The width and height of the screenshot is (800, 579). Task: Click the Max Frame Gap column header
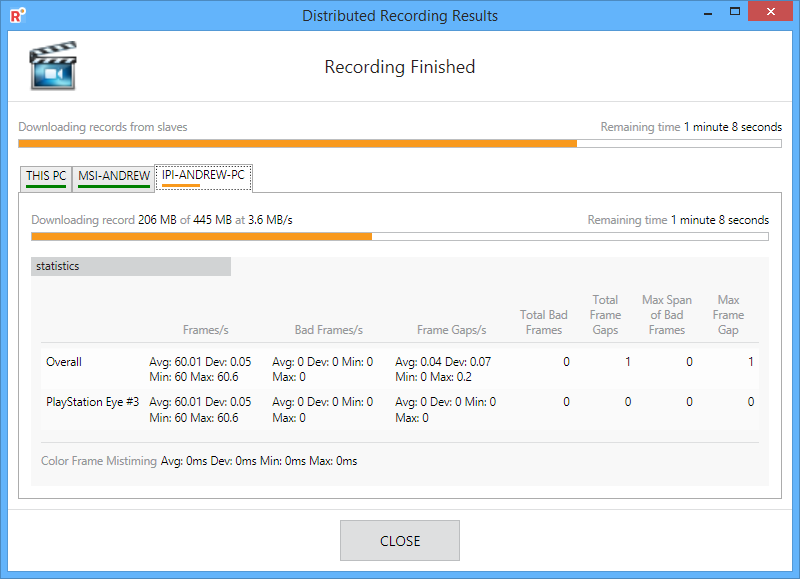tap(728, 315)
